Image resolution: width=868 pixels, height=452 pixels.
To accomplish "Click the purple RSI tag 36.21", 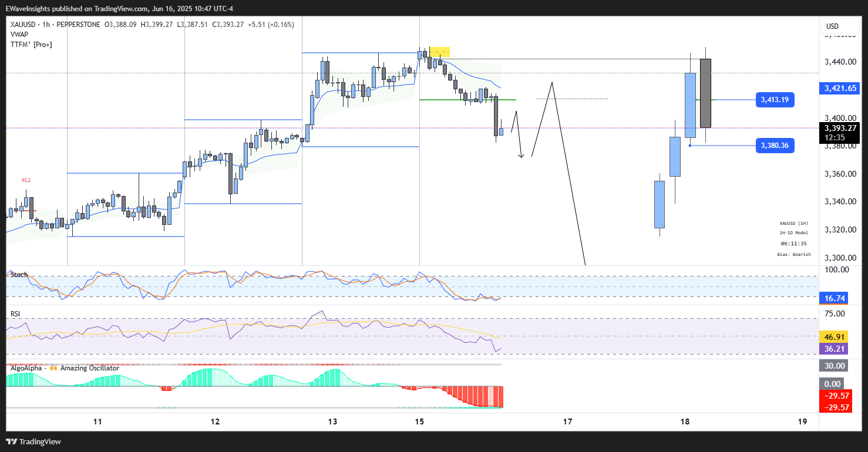I will point(834,349).
